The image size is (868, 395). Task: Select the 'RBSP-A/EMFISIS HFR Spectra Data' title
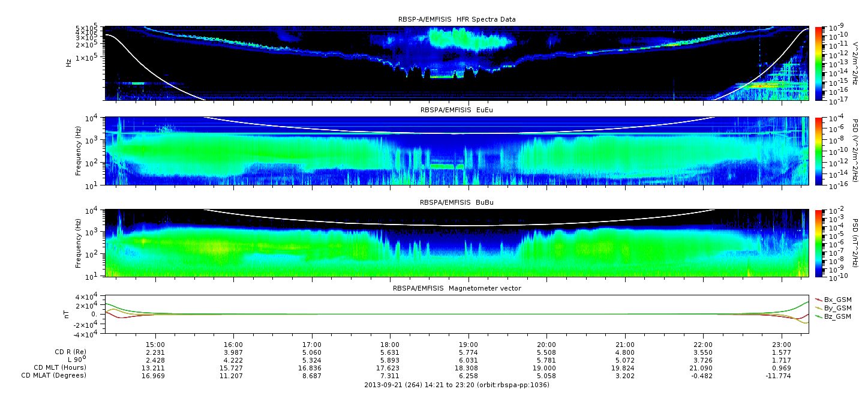click(456, 19)
